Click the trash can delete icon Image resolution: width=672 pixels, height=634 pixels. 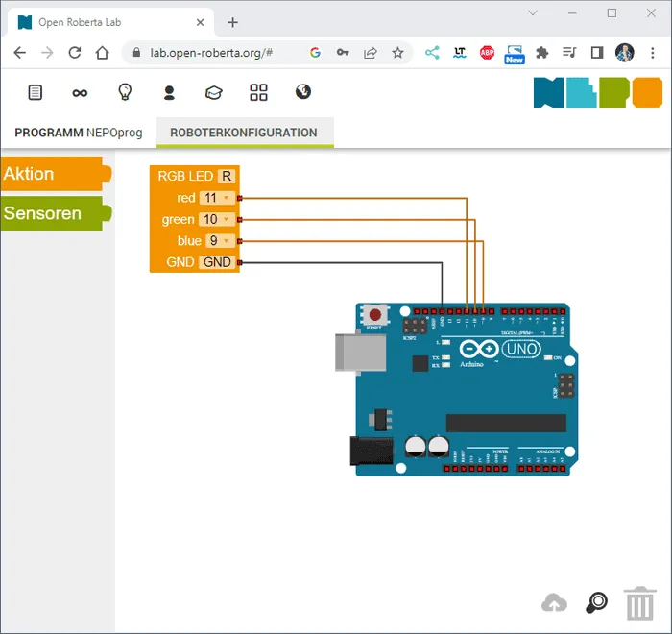[639, 603]
